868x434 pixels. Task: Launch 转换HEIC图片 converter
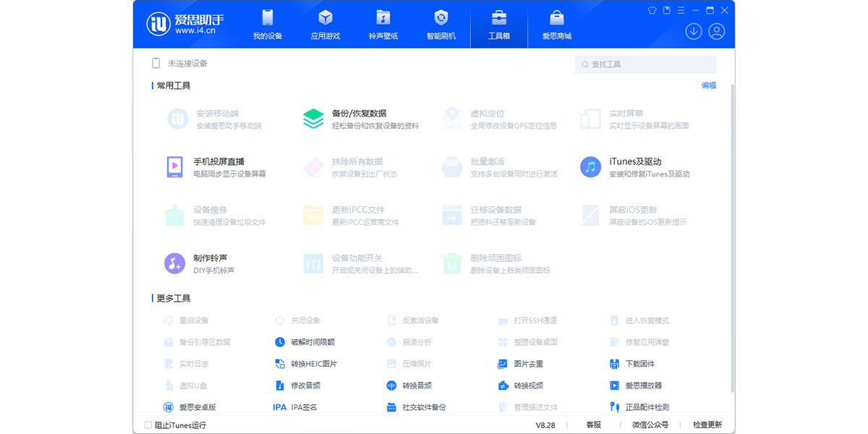pos(306,364)
